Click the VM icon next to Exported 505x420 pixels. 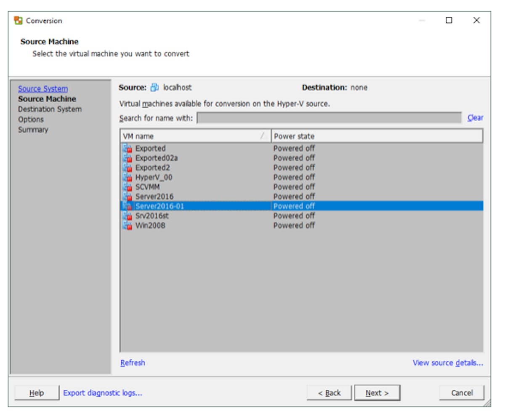127,149
